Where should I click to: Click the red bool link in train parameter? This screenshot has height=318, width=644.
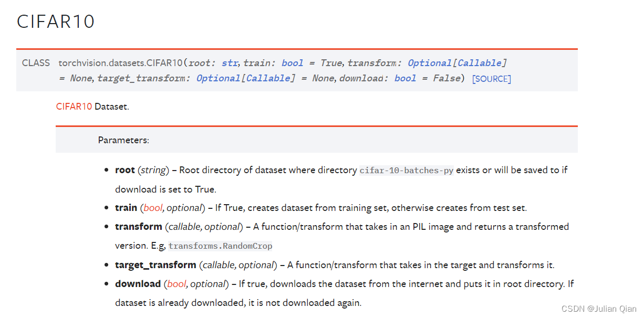[153, 208]
